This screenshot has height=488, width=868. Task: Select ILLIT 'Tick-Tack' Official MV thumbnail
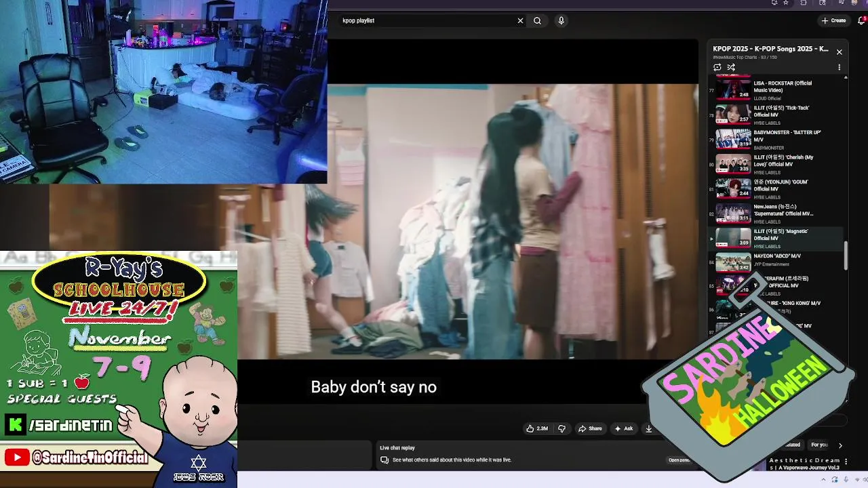tap(733, 114)
